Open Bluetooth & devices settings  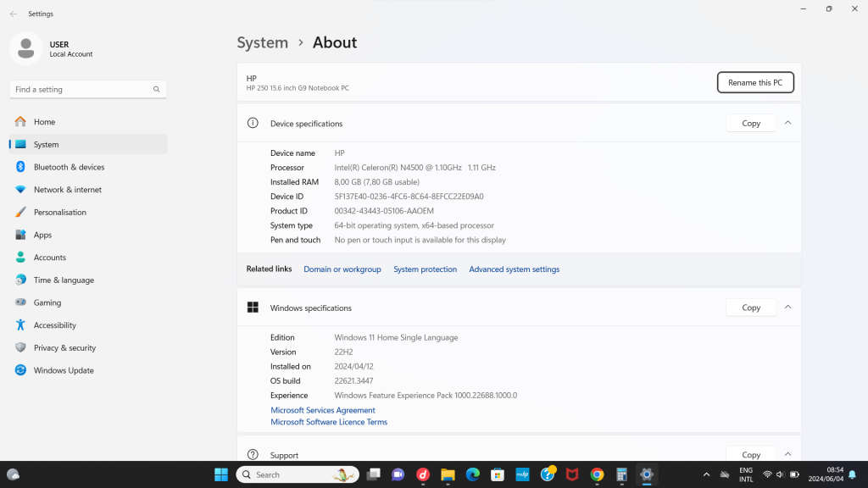69,167
